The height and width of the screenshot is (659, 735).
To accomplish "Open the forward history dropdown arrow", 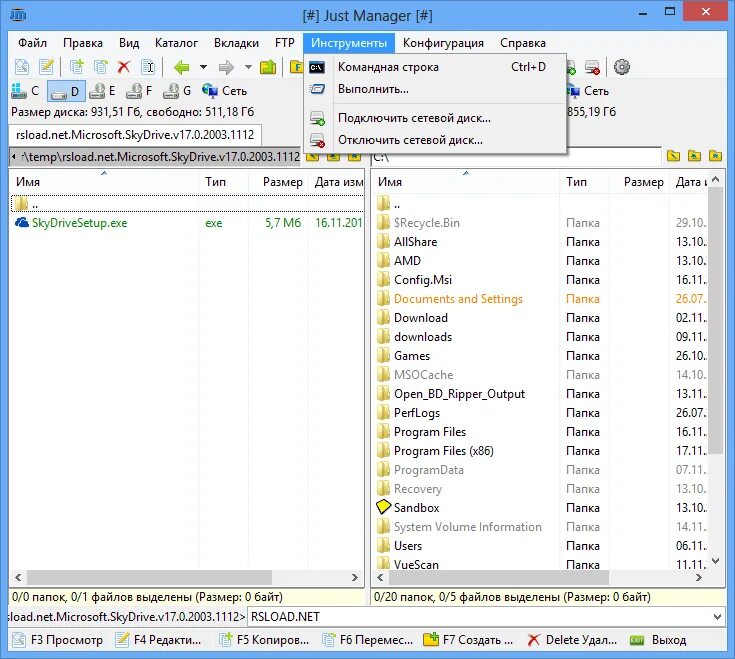I will click(x=248, y=67).
